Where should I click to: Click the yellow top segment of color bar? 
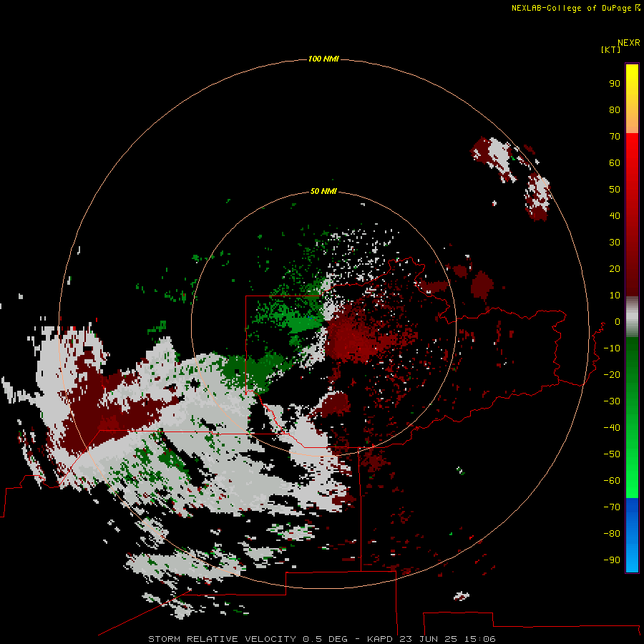coord(632,99)
